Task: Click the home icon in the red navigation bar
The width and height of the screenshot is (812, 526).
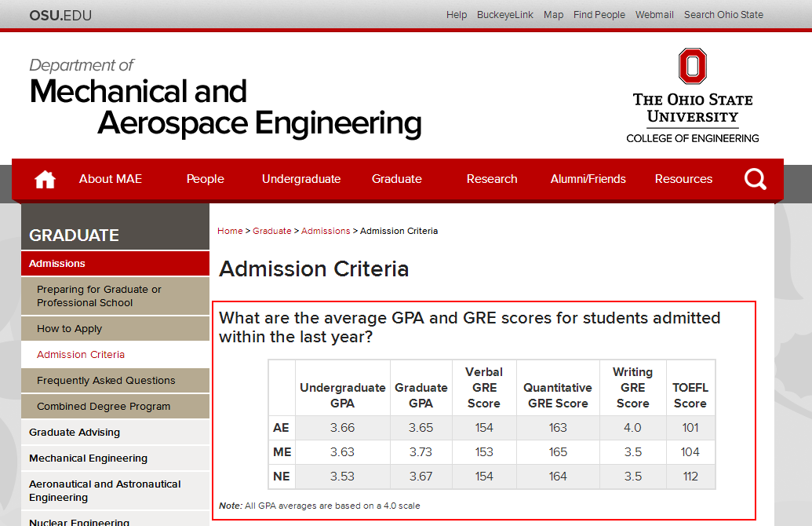Action: click(x=45, y=179)
